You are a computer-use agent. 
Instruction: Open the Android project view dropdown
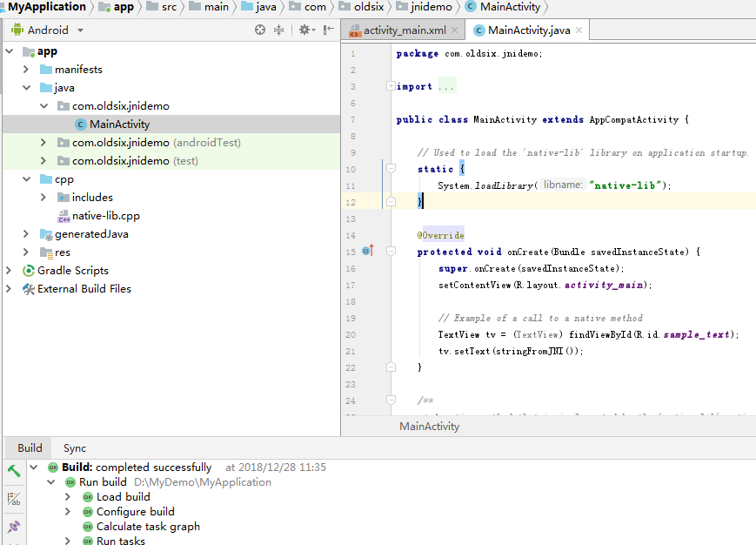click(81, 30)
